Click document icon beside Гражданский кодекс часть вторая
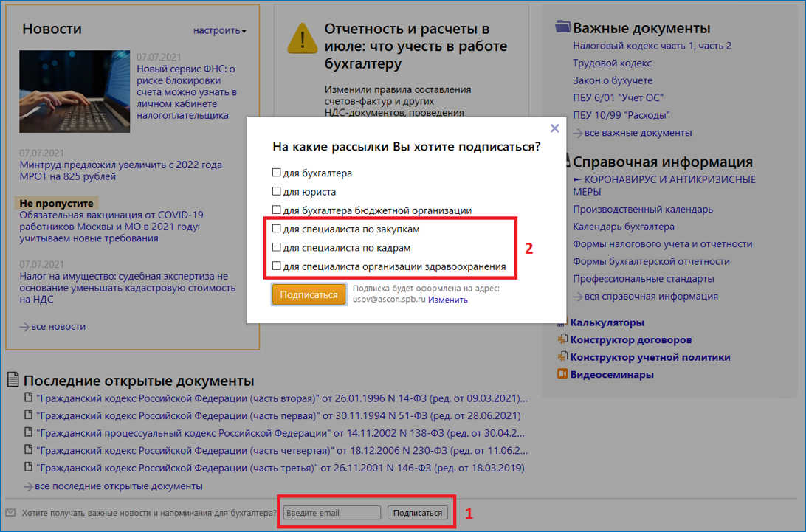 click(29, 397)
